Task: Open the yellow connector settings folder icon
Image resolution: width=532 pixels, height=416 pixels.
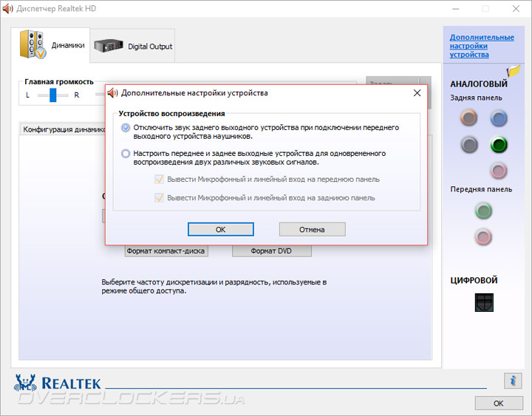Action: 514,71
